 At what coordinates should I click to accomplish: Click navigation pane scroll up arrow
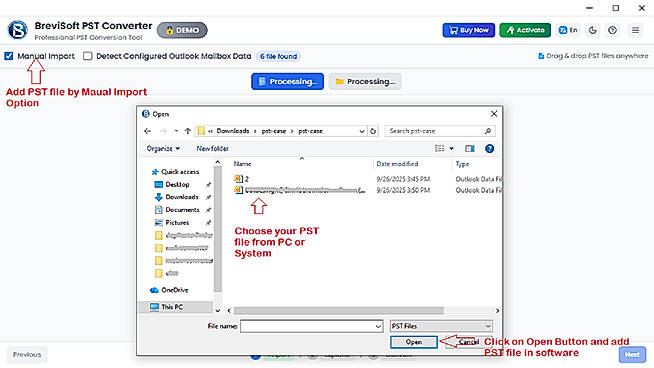click(217, 162)
